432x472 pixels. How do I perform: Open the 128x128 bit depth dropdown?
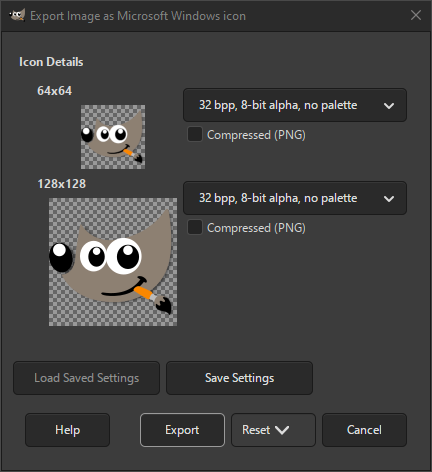tap(295, 198)
